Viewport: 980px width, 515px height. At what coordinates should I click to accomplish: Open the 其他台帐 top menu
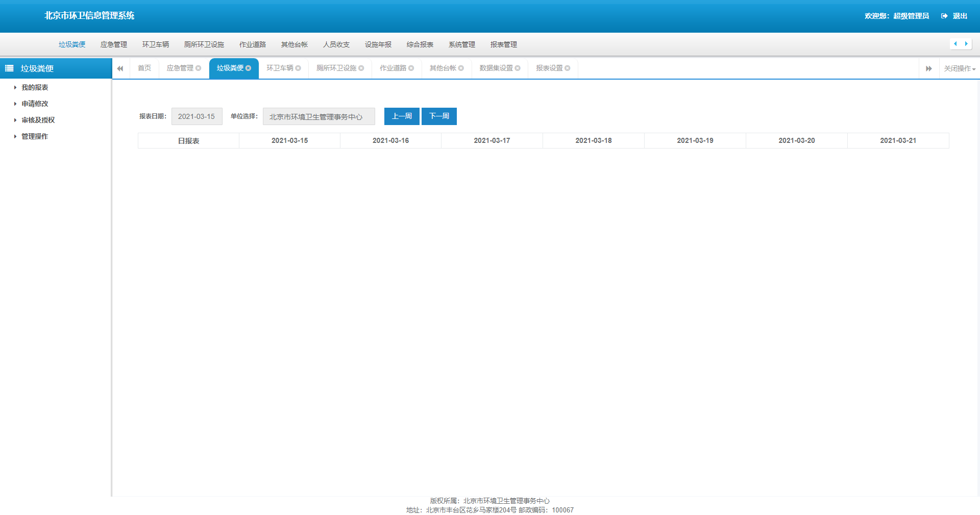[x=295, y=45]
